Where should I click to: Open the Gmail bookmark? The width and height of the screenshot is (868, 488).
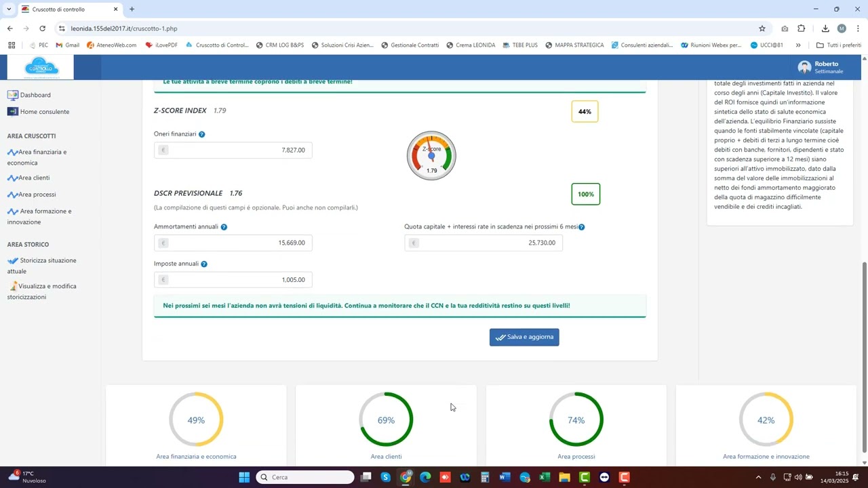67,45
